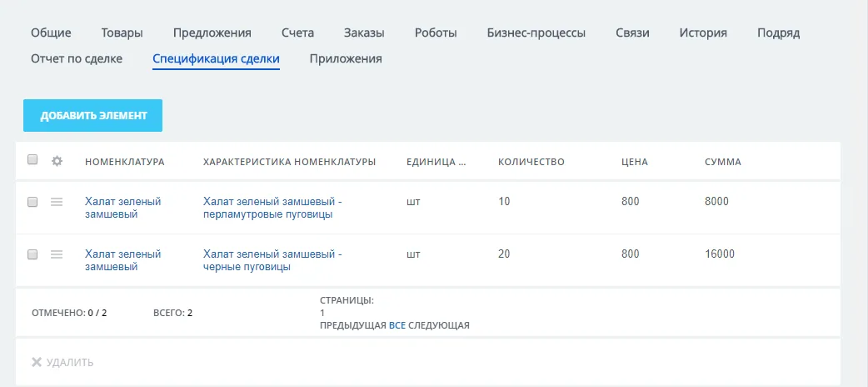Image resolution: width=868 pixels, height=387 pixels.
Task: Check the перламутровые пуговицы row checkbox
Action: [32, 202]
